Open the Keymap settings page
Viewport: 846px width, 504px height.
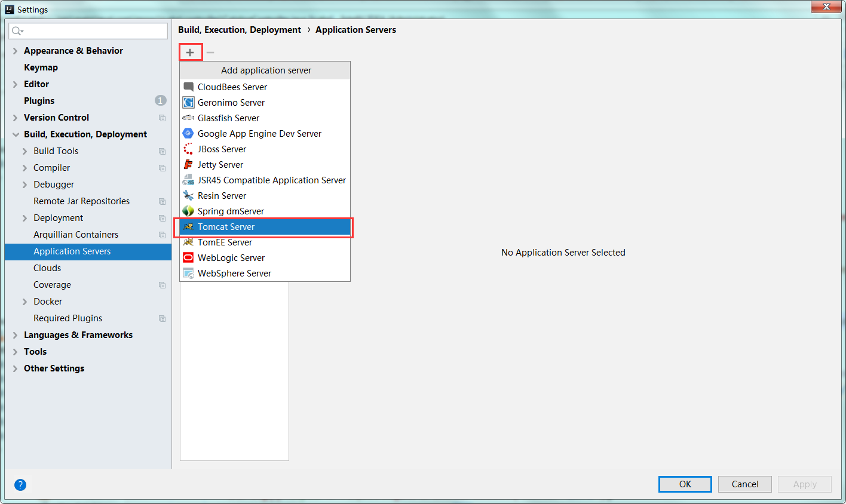pos(41,67)
